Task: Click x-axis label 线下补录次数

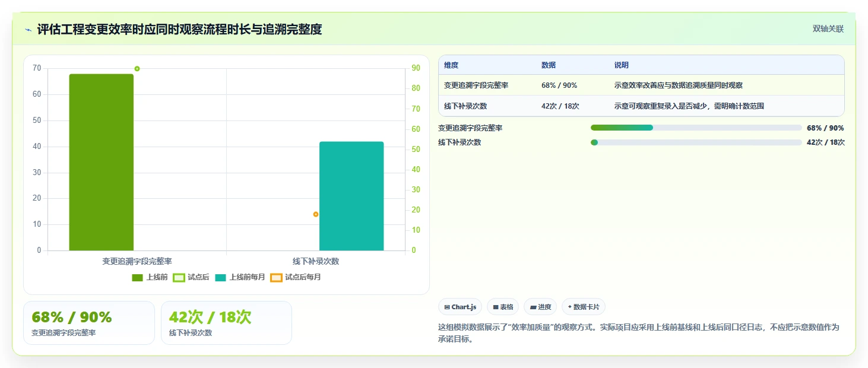Action: coord(316,261)
